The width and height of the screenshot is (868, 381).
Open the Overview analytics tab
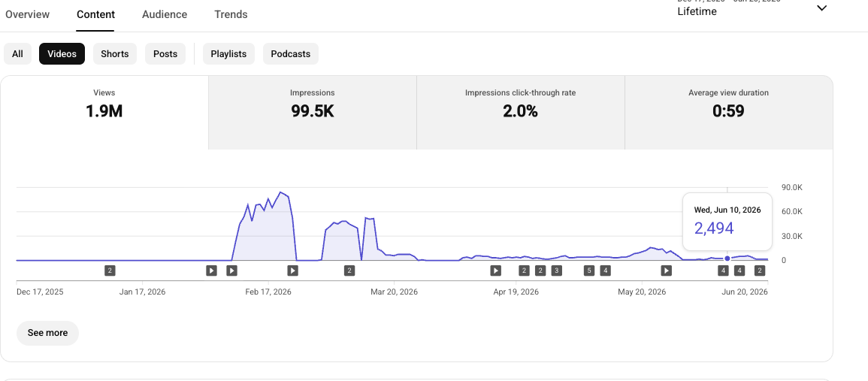(27, 14)
